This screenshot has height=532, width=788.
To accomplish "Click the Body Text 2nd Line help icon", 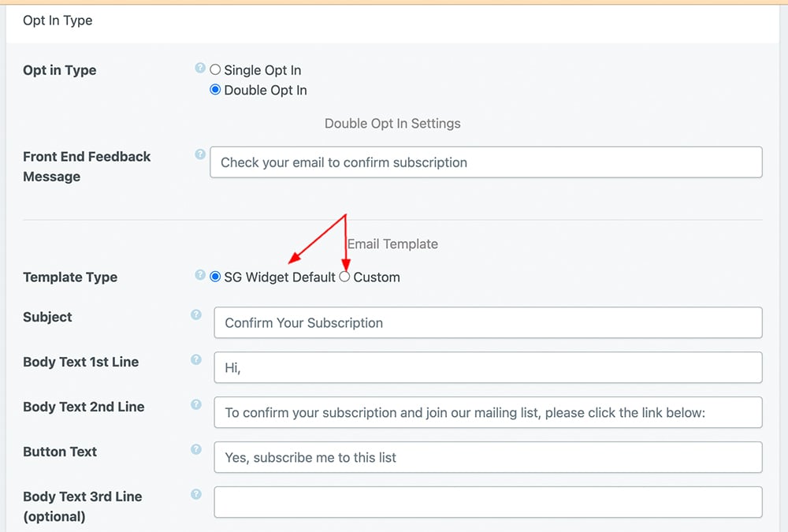I will click(x=195, y=404).
